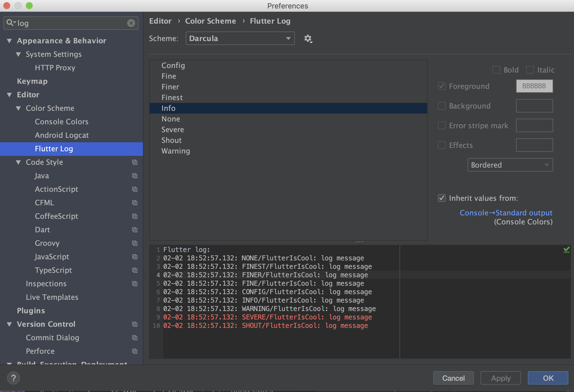Viewport: 574px width, 392px height.
Task: Enable the Background checkbox
Action: coord(442,106)
